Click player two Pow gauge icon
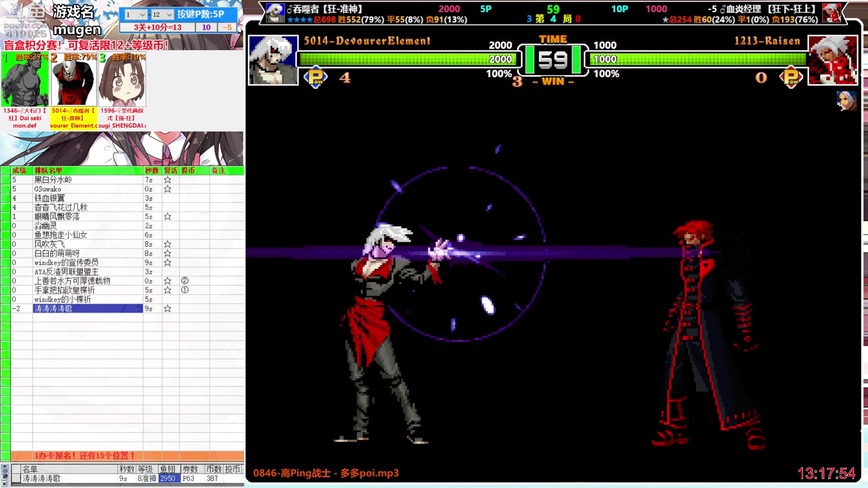 pyautogui.click(x=791, y=77)
